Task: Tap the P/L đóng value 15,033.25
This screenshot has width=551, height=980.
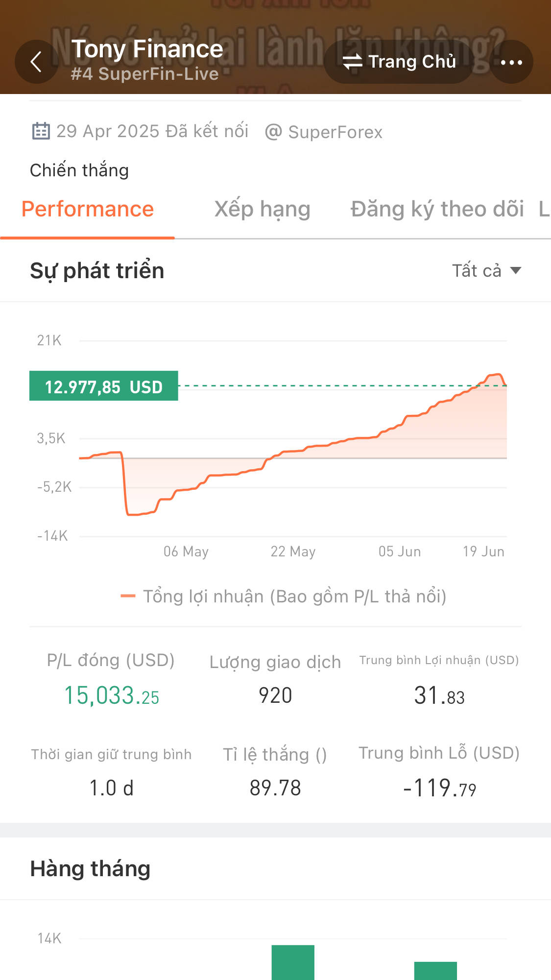Action: tap(112, 695)
